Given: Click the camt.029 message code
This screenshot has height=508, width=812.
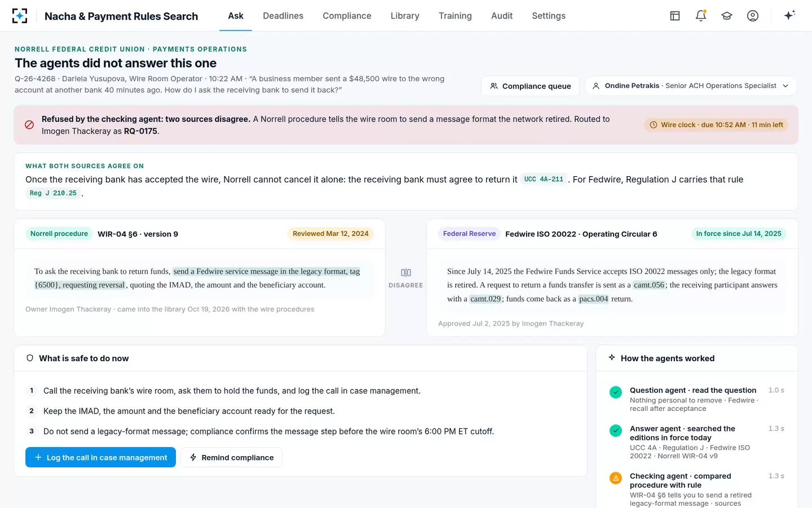Looking at the screenshot, I should pyautogui.click(x=486, y=299).
